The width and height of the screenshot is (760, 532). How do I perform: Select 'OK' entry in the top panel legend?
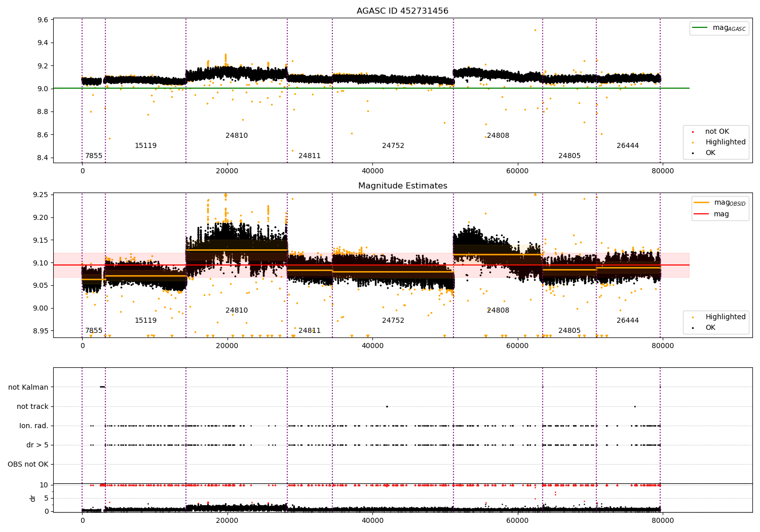[x=710, y=153]
